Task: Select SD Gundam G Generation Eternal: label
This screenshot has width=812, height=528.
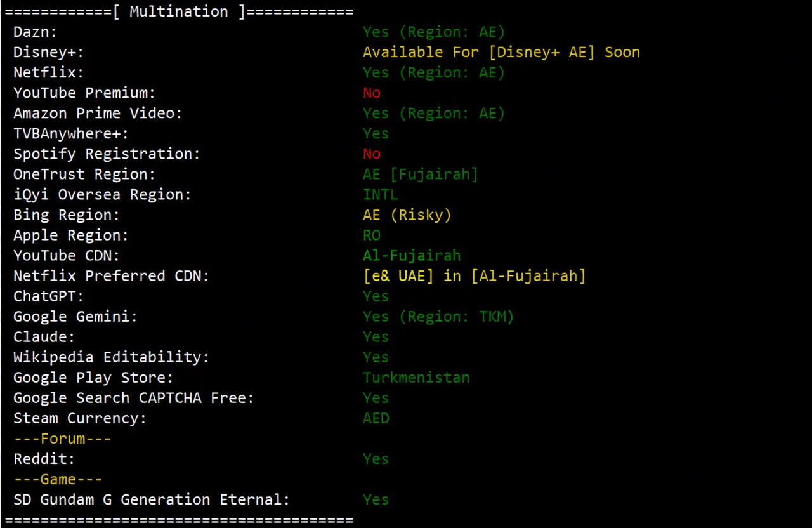Action: coord(152,499)
